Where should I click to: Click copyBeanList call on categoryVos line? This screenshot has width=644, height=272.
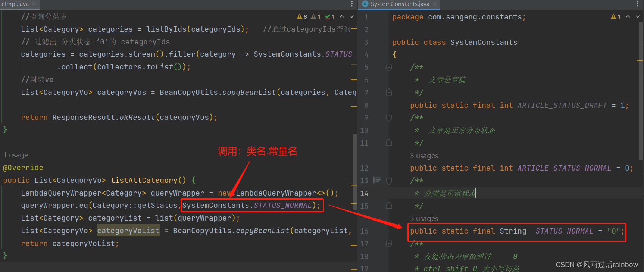point(249,92)
